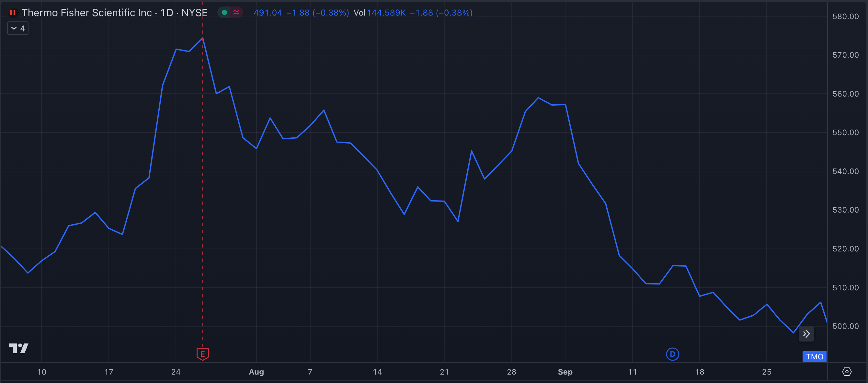The width and height of the screenshot is (868, 383).
Task: Expand the indicators list labeled 4
Action: 17,28
